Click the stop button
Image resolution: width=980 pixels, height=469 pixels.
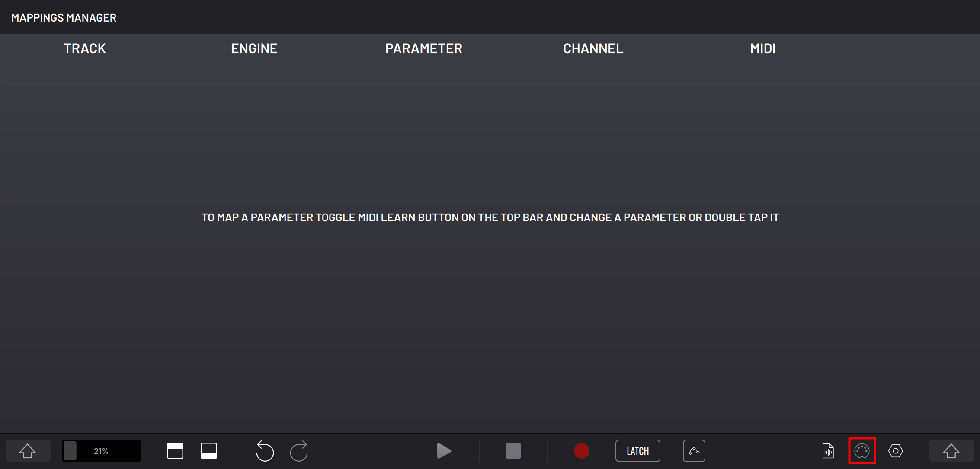(513, 451)
